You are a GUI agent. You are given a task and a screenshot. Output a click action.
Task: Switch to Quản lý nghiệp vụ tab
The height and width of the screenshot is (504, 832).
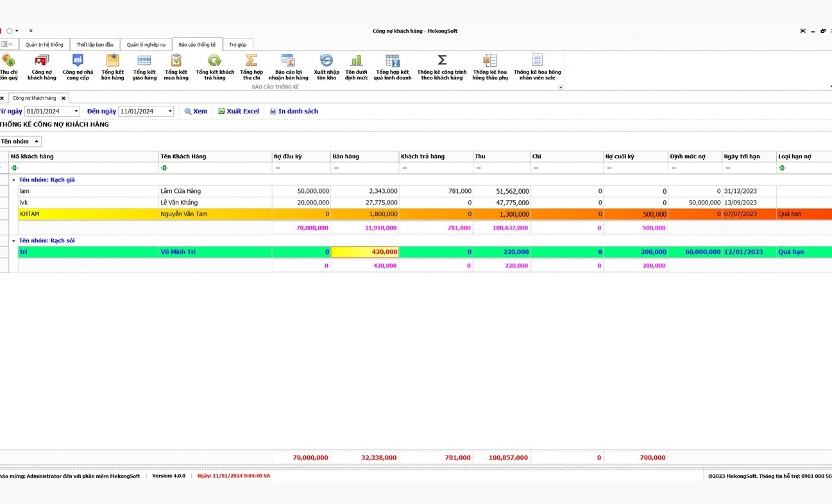tap(146, 45)
